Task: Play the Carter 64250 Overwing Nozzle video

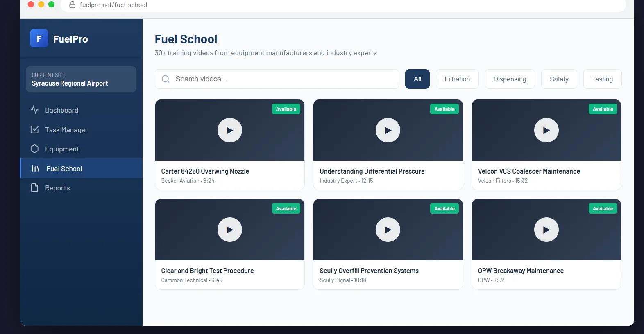Action: coord(229,130)
